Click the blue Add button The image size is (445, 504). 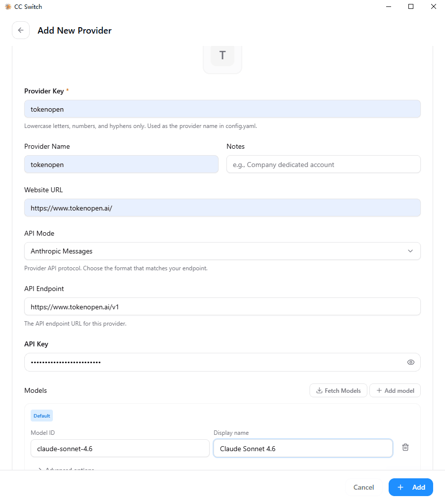click(x=411, y=487)
